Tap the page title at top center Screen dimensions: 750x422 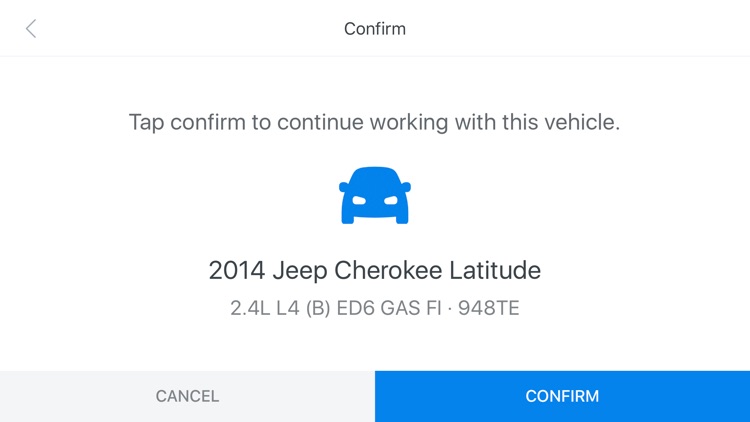pos(375,29)
